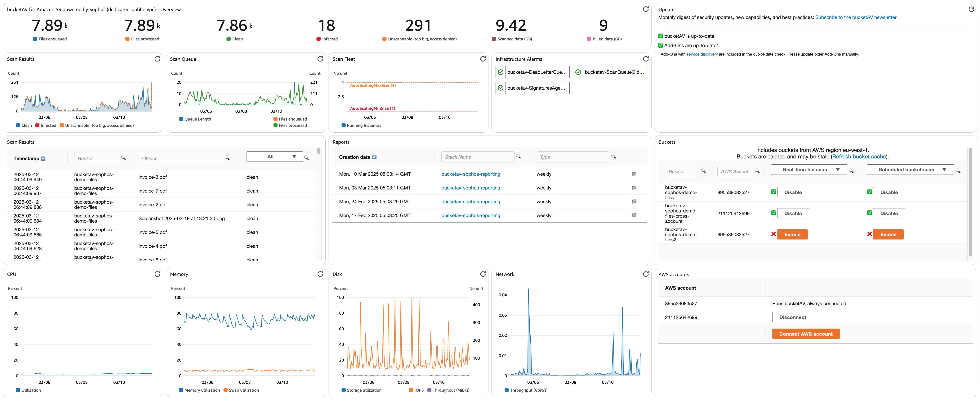Open the Scheduled bucket scan dropdown
Image resolution: width=980 pixels, height=401 pixels.
click(x=910, y=170)
